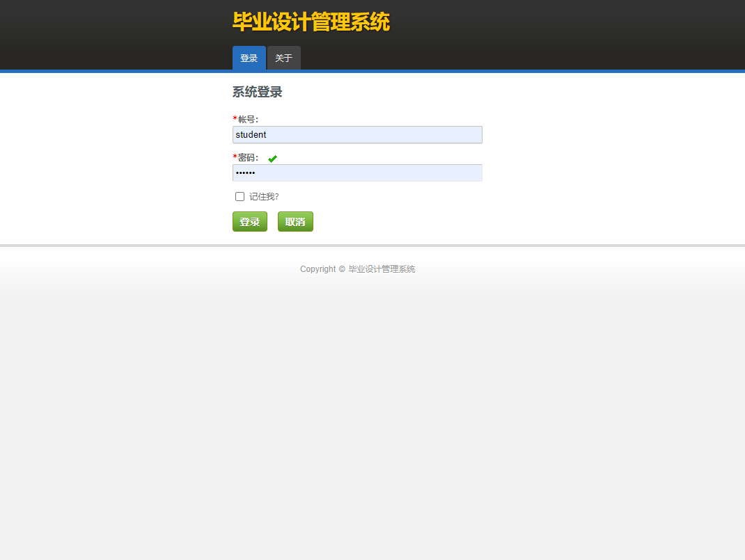Click the blue divider bar below navigation
This screenshot has height=560, width=745.
click(372, 70)
